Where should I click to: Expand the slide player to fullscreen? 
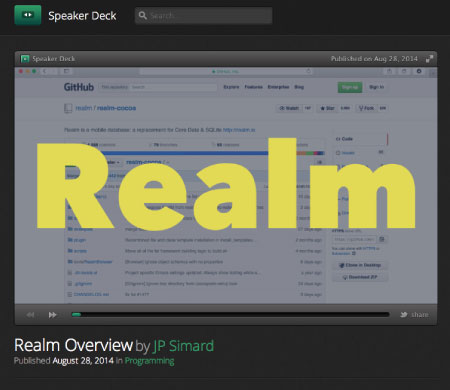429,59
